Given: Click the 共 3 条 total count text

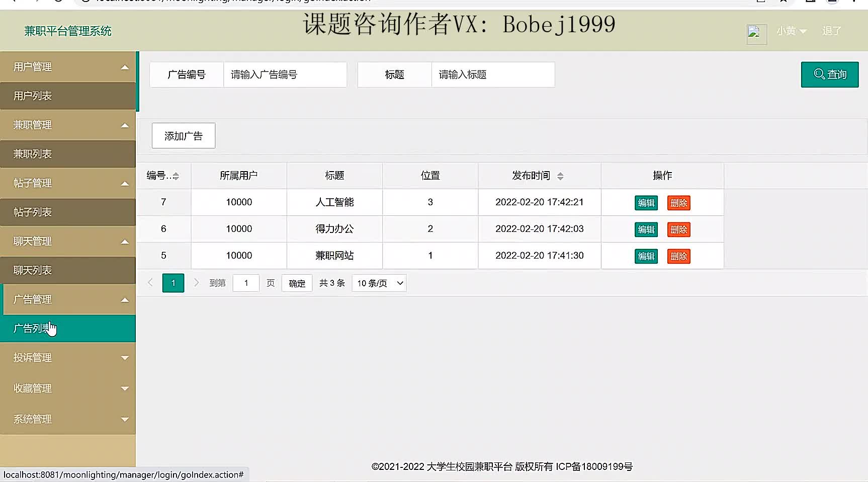Looking at the screenshot, I should coord(332,283).
